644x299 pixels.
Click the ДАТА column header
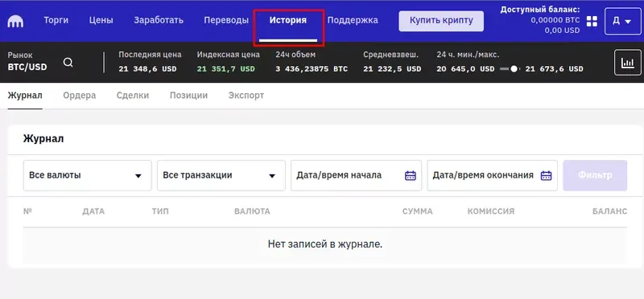point(93,211)
